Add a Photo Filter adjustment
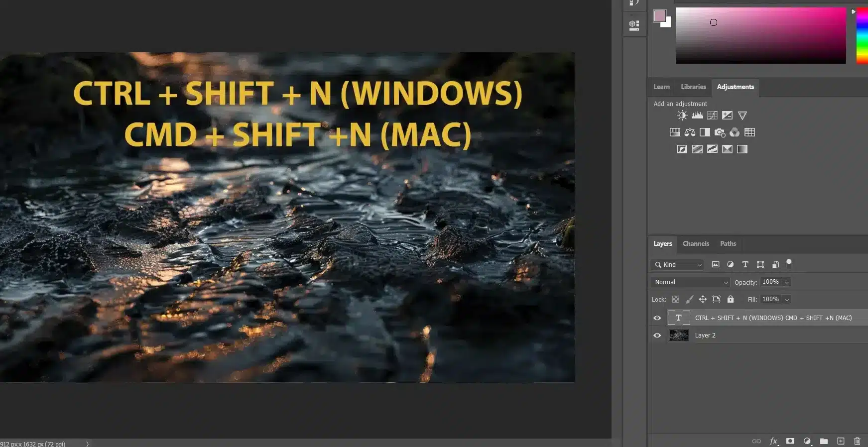868x447 pixels. tap(720, 132)
